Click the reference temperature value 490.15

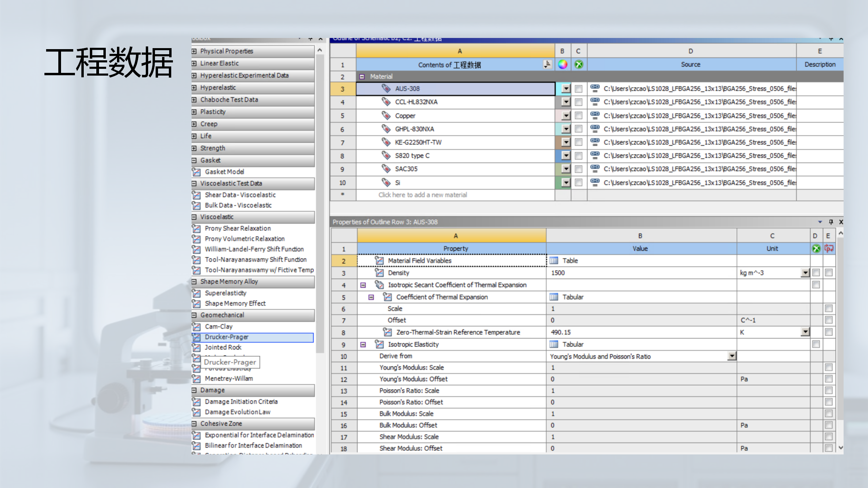[x=641, y=332]
